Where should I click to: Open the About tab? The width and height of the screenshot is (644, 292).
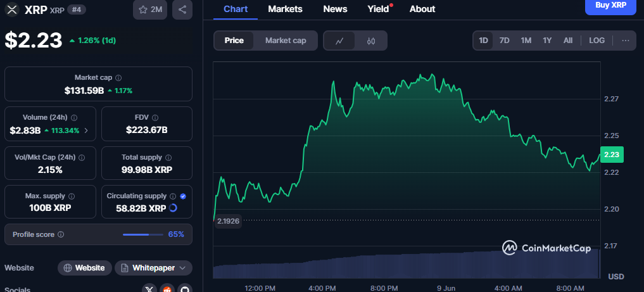coord(422,9)
